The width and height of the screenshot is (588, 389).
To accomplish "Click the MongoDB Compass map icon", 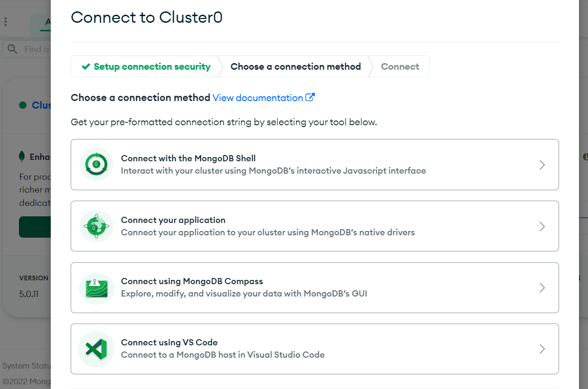I will click(x=96, y=288).
